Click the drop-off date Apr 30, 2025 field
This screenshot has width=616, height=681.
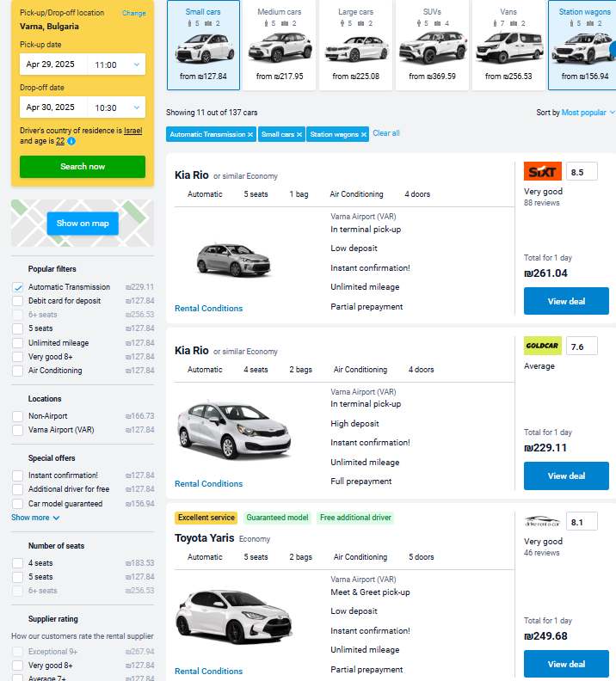(53, 107)
